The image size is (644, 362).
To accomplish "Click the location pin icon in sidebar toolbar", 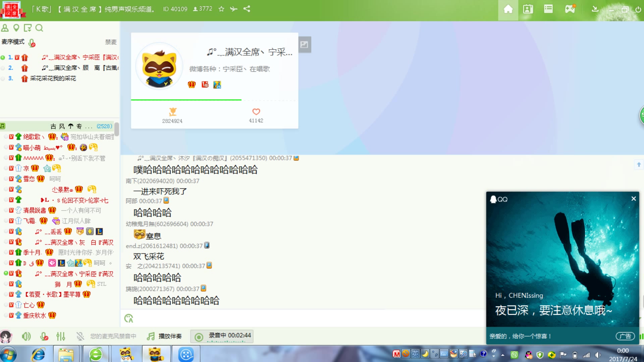I will pyautogui.click(x=16, y=28).
